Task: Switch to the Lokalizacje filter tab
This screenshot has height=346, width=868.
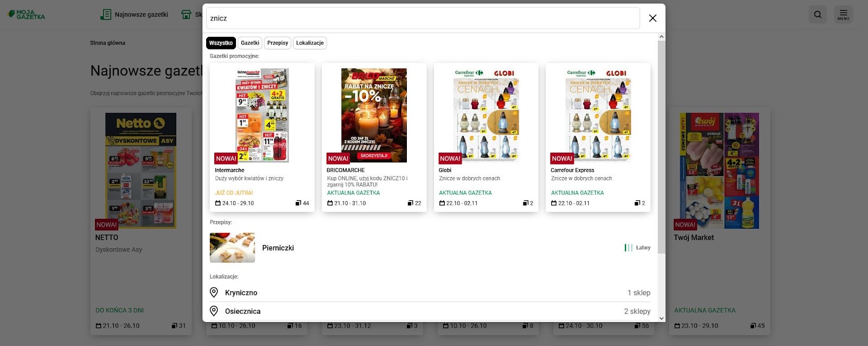Action: (x=310, y=43)
